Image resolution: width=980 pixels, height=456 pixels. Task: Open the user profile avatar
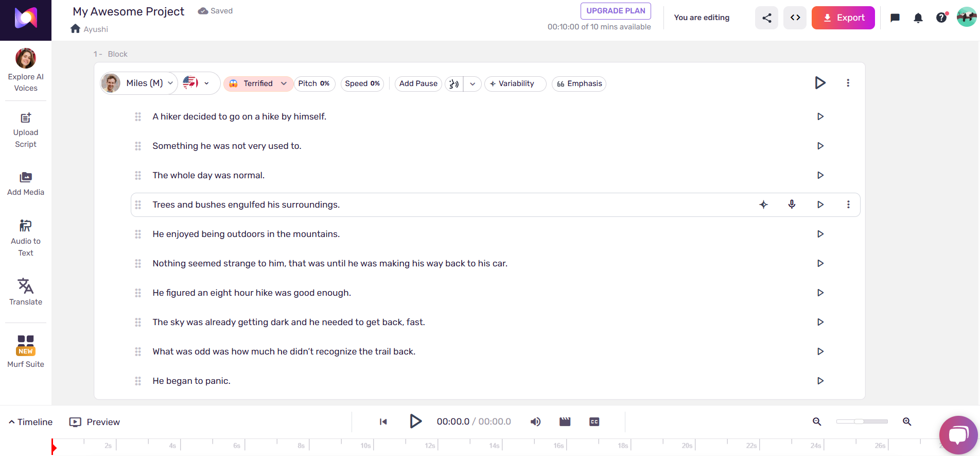pyautogui.click(x=967, y=17)
